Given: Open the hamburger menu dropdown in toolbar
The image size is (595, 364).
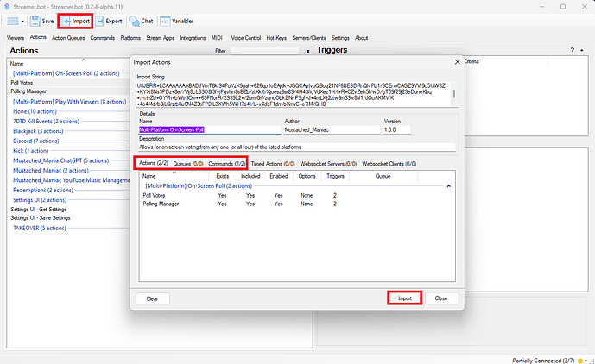Looking at the screenshot, I should (x=16, y=20).
